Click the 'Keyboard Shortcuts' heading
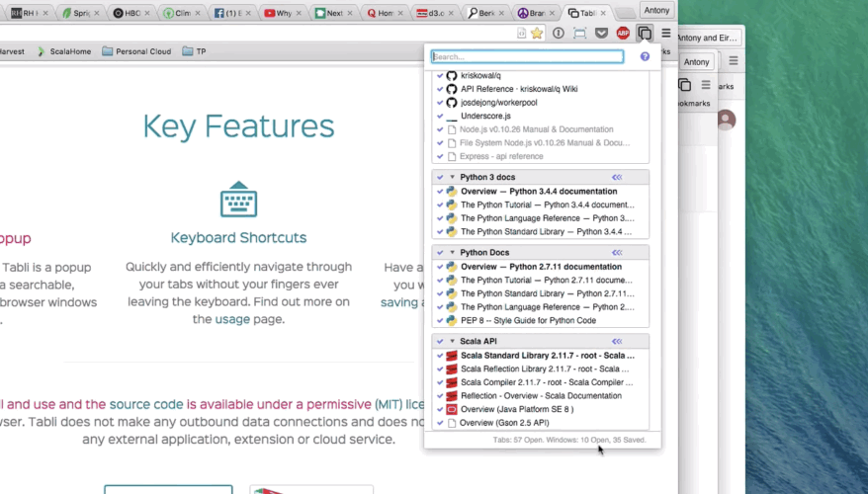The image size is (868, 494). click(x=238, y=237)
